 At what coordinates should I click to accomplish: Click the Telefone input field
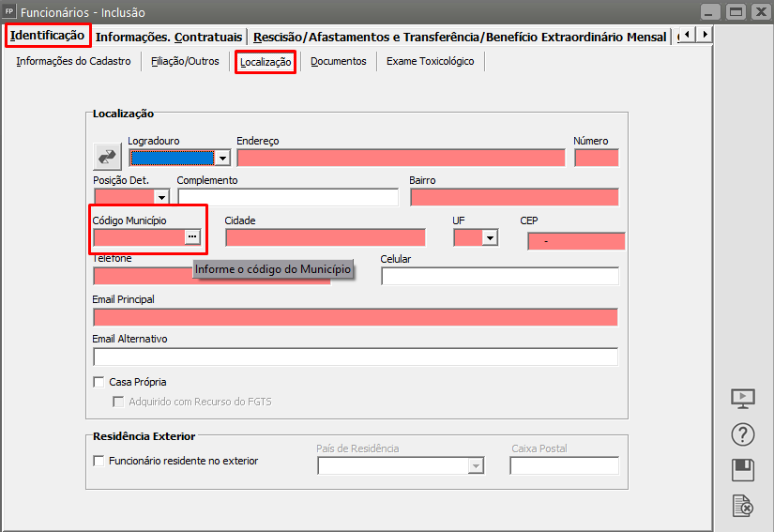point(212,277)
